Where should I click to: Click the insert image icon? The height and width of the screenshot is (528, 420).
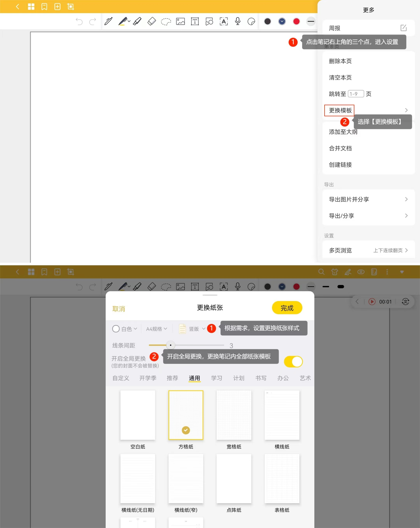180,22
